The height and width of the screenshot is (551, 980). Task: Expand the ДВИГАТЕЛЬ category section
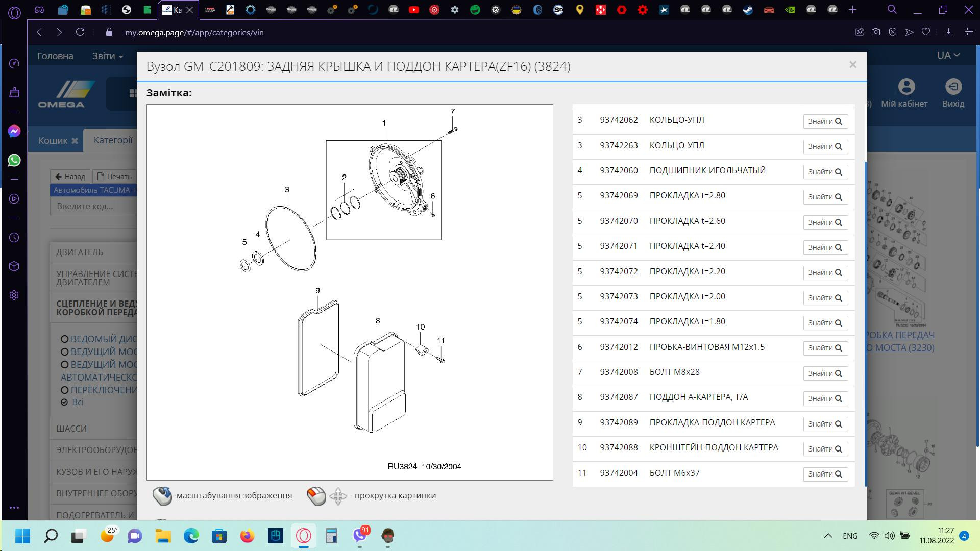pos(80,252)
